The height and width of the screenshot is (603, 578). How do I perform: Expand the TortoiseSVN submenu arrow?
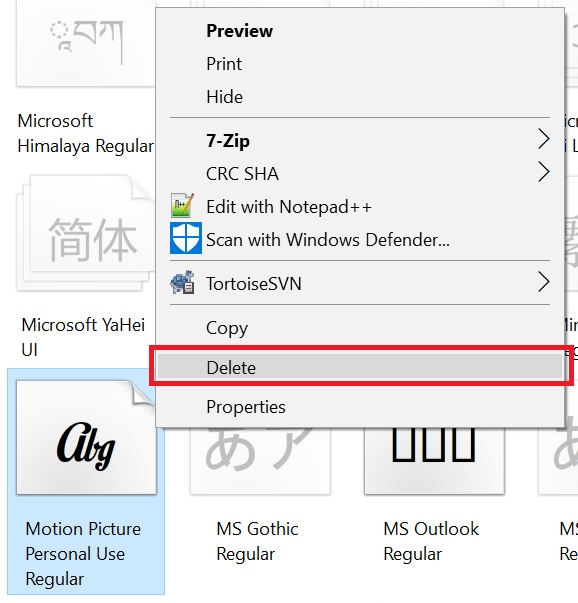[543, 282]
